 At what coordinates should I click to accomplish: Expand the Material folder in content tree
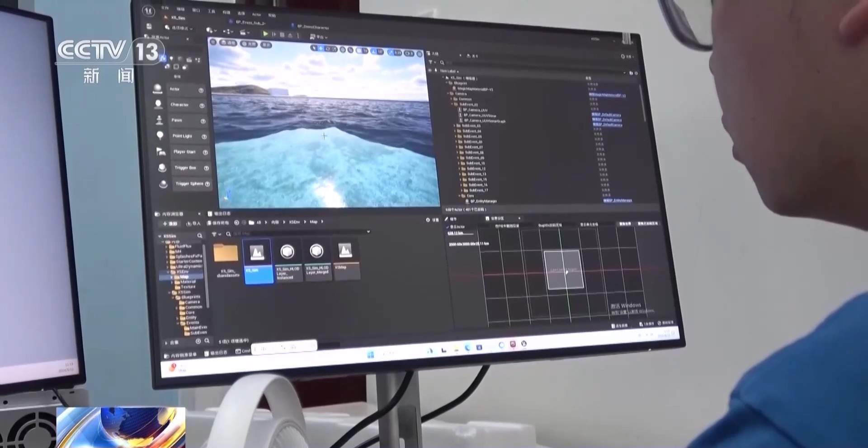[x=172, y=282]
